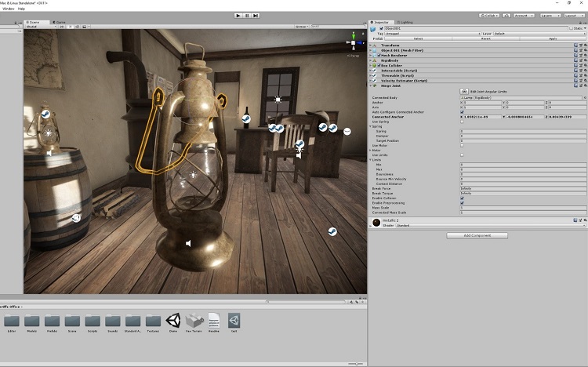Click the Step frame button
The image size is (588, 367).
tap(256, 16)
